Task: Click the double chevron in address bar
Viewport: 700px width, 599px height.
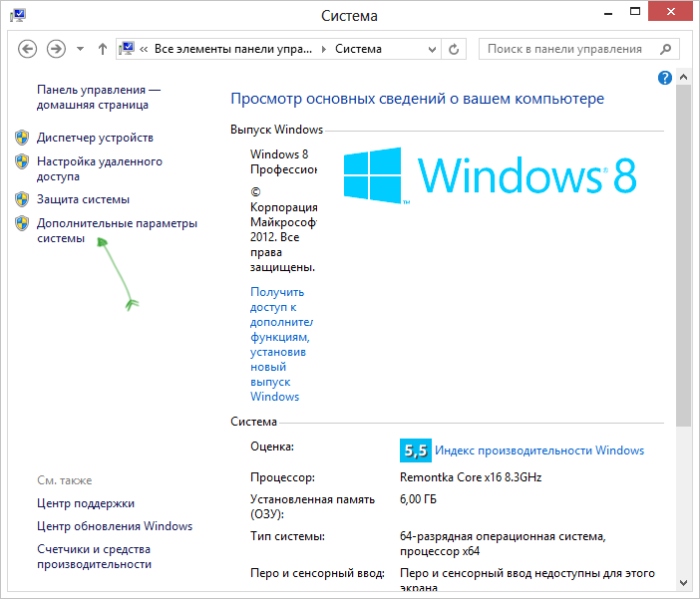Action: (144, 49)
